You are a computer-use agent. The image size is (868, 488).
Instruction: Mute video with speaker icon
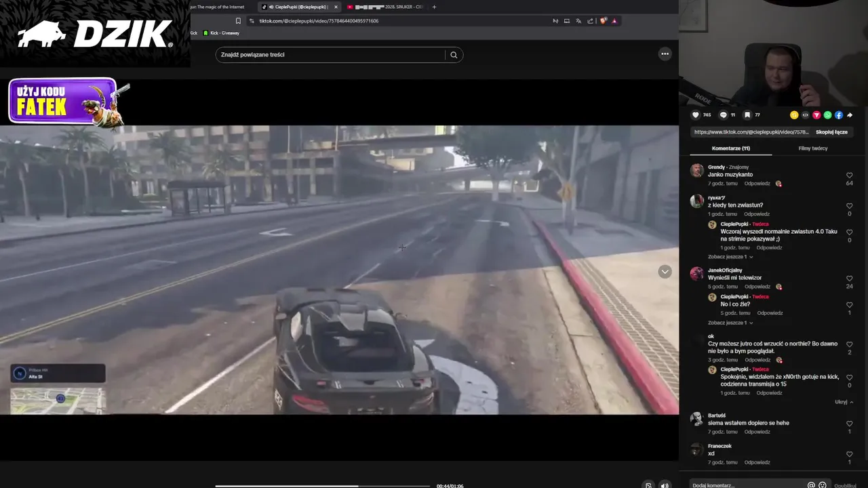coord(665,485)
